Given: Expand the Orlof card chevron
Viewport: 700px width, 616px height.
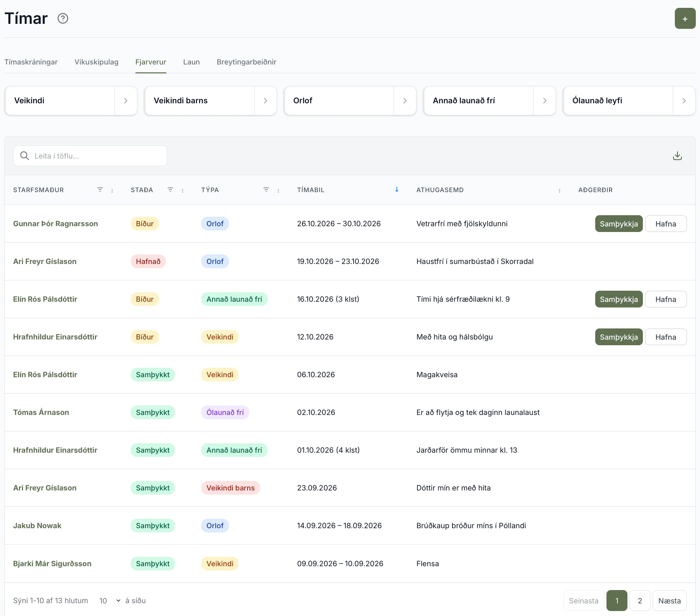Looking at the screenshot, I should [x=405, y=101].
